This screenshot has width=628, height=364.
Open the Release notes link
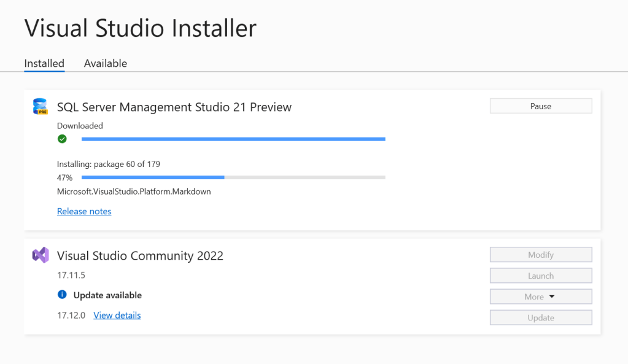point(84,211)
